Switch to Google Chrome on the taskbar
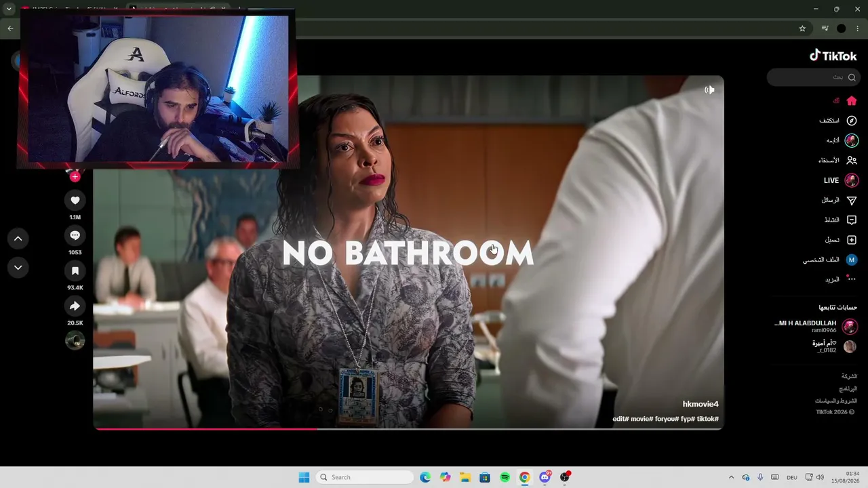The image size is (868, 488). pos(524,477)
